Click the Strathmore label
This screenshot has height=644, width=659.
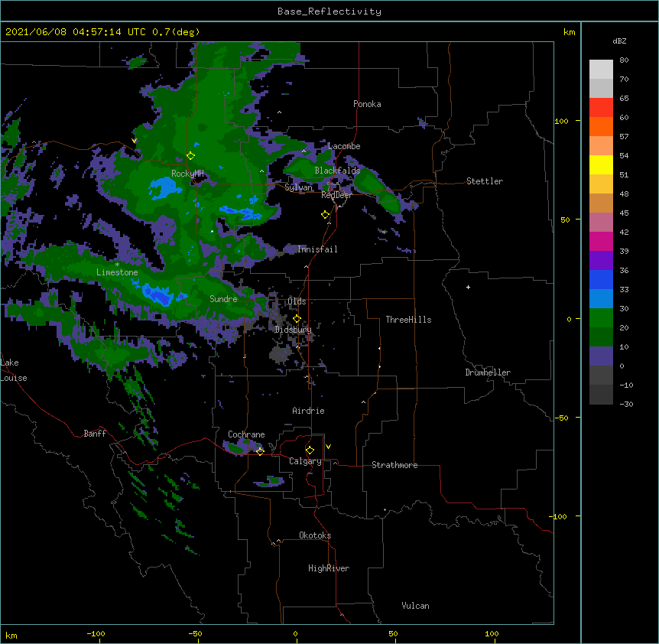[x=394, y=465]
